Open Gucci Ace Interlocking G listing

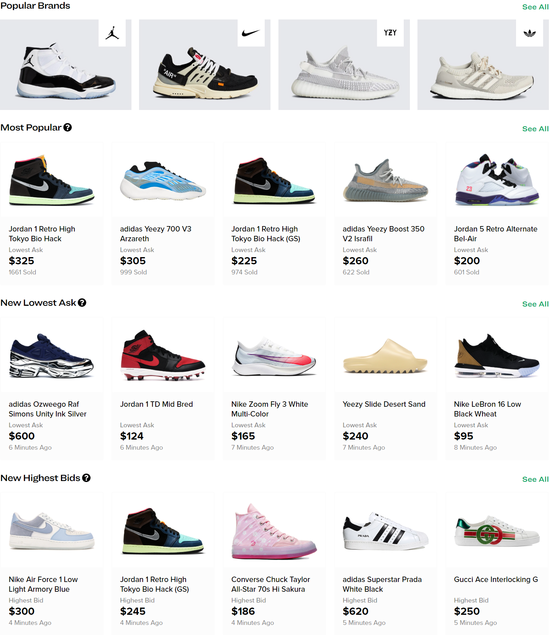497,564
